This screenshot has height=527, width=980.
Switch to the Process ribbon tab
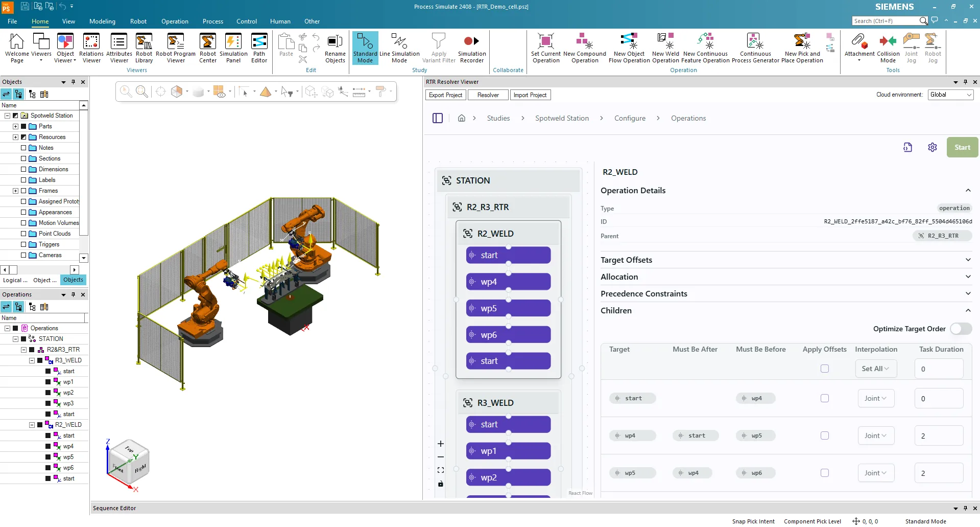213,21
